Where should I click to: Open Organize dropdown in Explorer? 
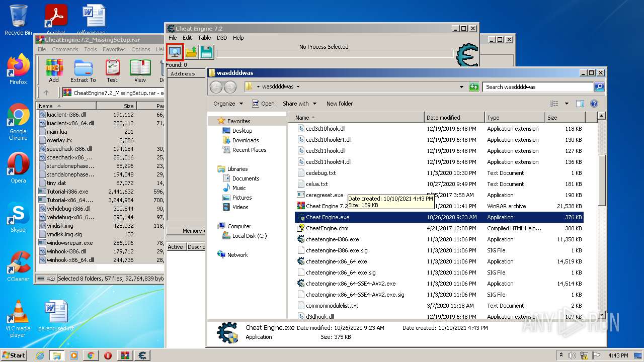[228, 104]
